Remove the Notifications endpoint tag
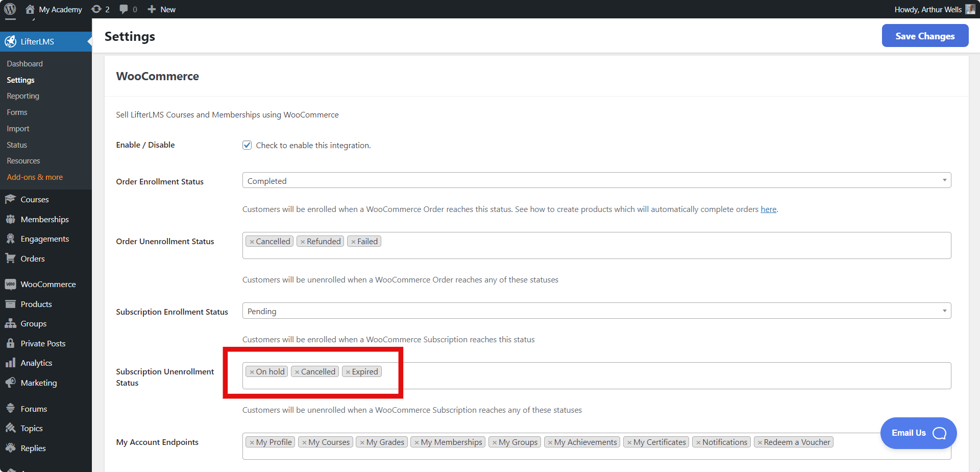Viewport: 980px width, 472px height. (698, 442)
